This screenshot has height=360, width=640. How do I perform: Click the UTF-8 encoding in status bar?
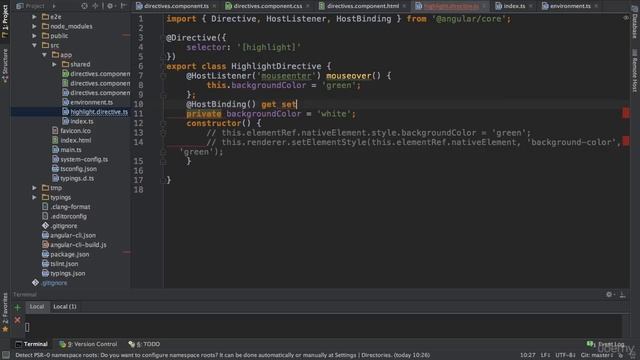pos(565,355)
